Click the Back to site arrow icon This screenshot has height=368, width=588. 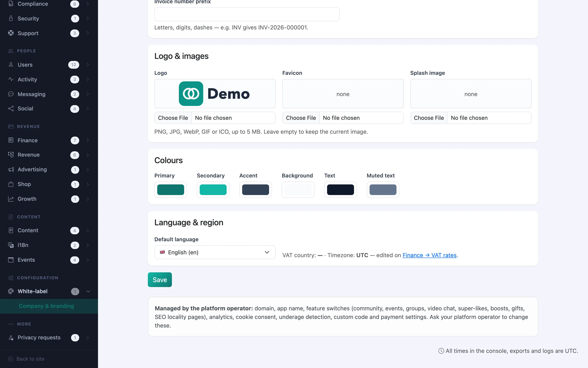(11, 359)
